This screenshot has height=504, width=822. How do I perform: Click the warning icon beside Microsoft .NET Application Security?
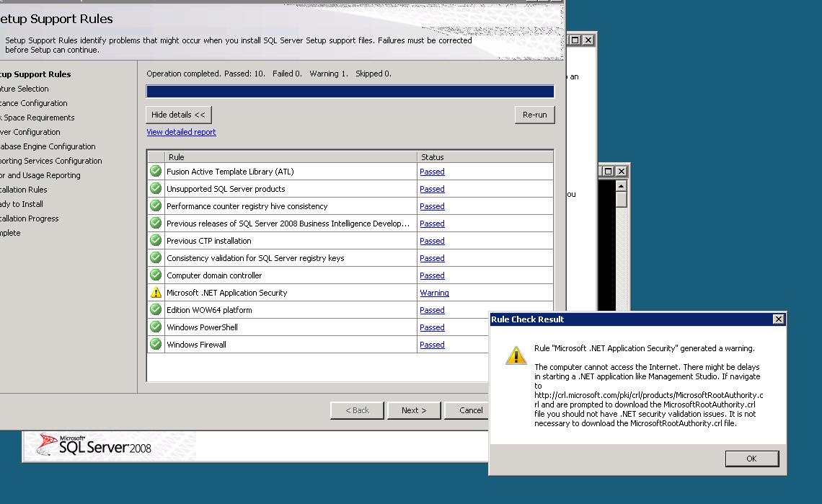(156, 293)
